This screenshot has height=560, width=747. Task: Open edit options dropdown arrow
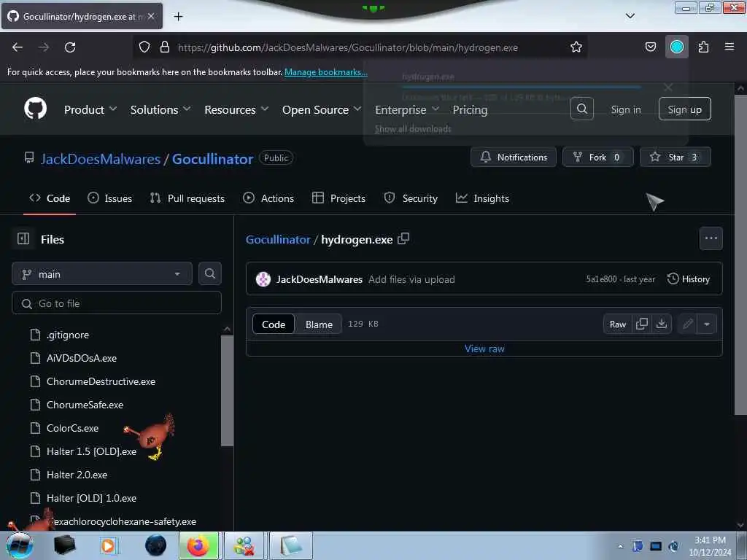(x=707, y=324)
